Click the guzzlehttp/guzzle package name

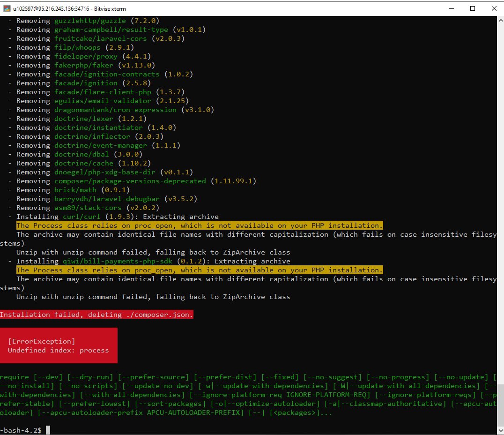90,21
